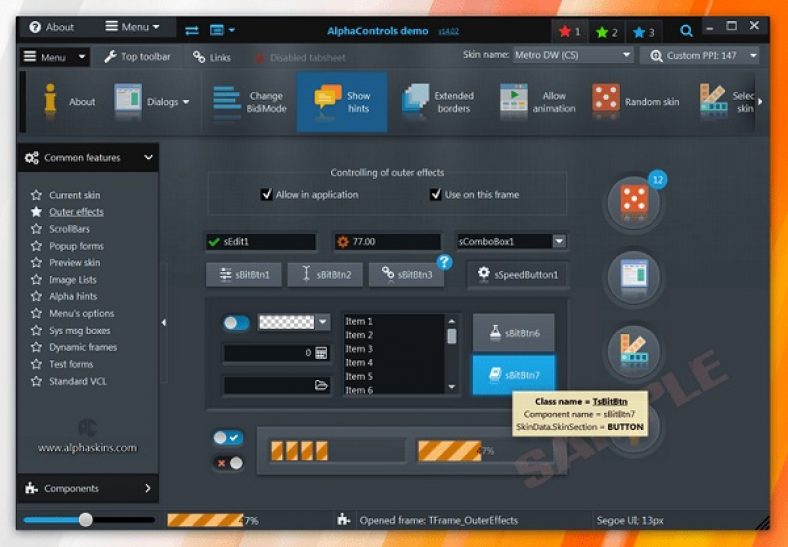Turn off the blue check toggle switch

[x=228, y=438]
